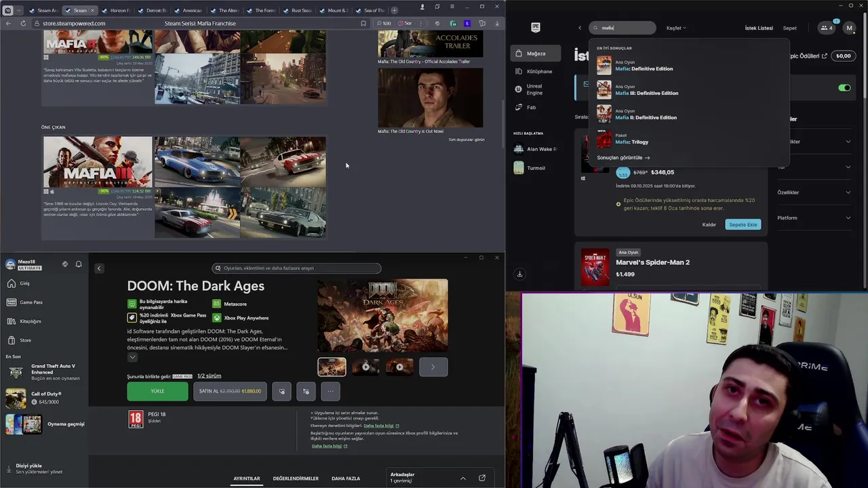
Task: Click Sonuçları görüntüle view results link
Action: (623, 157)
